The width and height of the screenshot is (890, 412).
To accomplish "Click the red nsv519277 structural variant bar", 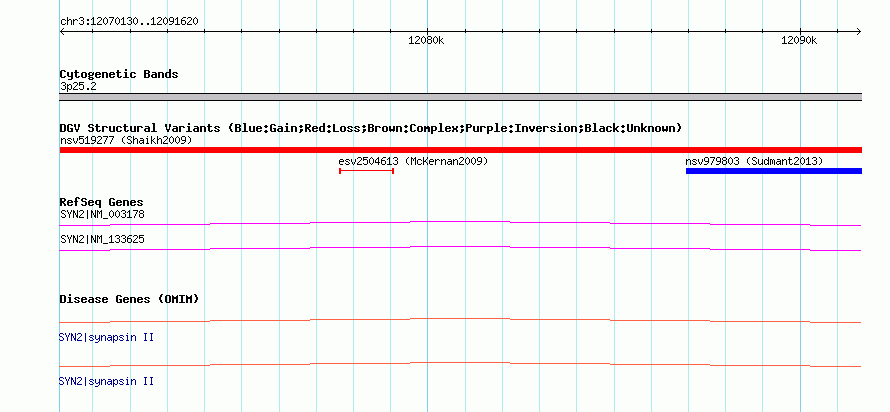I will click(460, 150).
